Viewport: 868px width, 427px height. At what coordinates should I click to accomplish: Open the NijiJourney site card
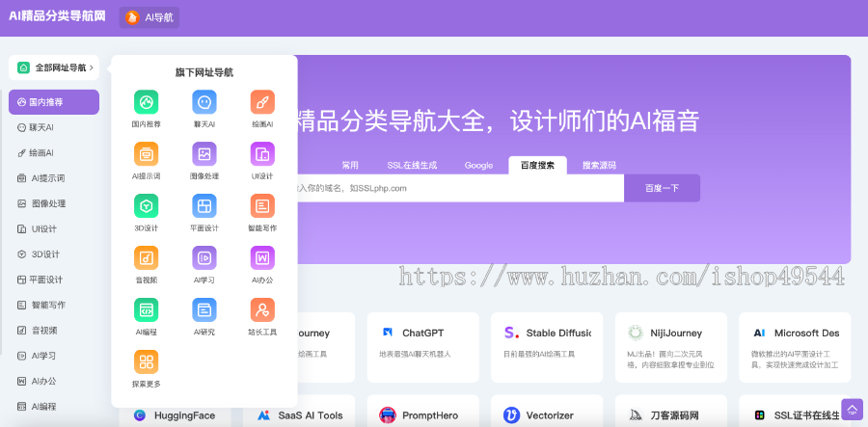pos(671,347)
